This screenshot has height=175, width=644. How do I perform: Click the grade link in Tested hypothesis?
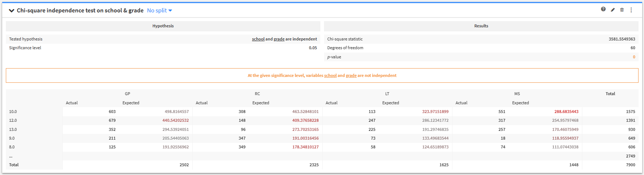click(279, 39)
